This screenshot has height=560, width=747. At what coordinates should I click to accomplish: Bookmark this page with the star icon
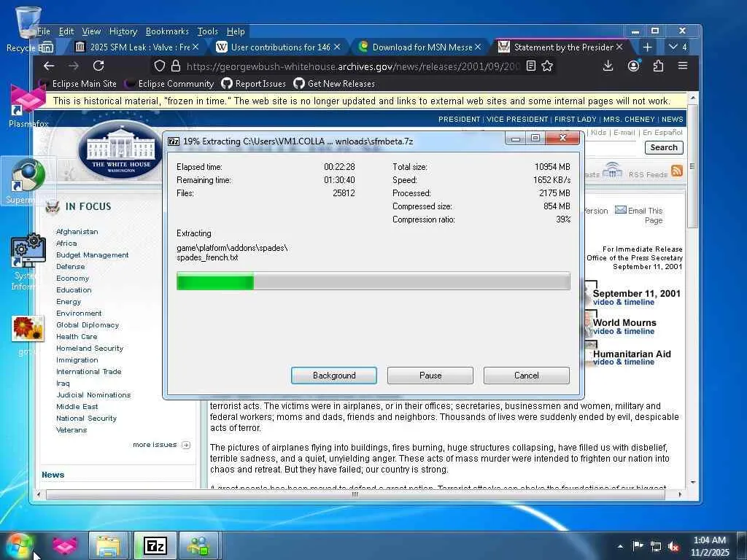(547, 66)
